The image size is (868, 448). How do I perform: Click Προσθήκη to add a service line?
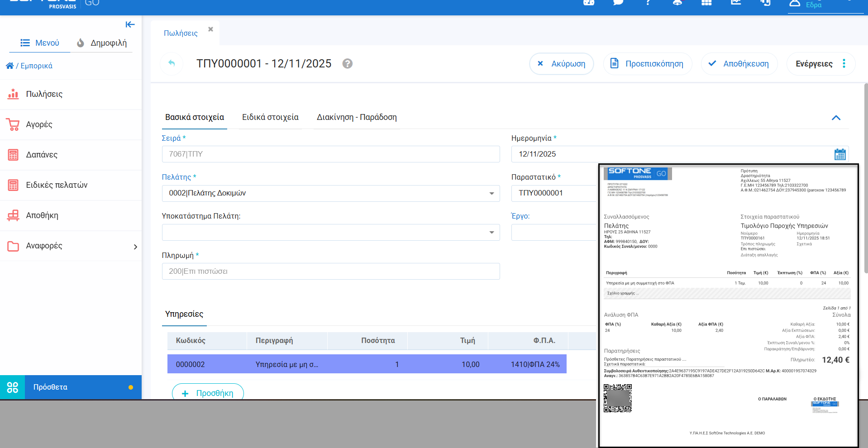[x=208, y=393]
